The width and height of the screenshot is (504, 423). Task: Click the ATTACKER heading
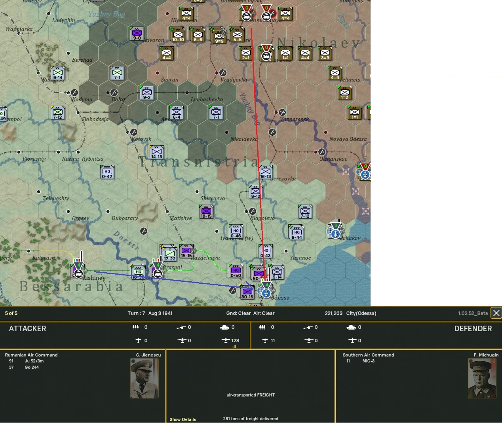click(28, 328)
